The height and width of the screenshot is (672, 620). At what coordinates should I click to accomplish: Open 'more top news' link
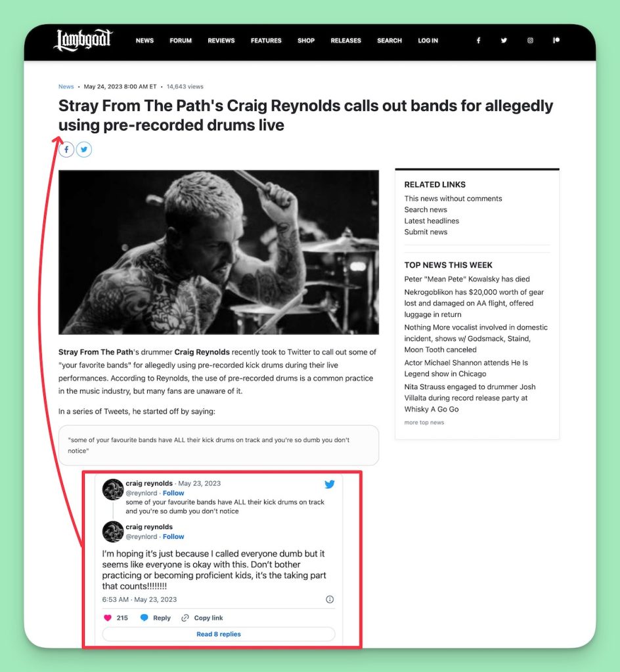[424, 422]
